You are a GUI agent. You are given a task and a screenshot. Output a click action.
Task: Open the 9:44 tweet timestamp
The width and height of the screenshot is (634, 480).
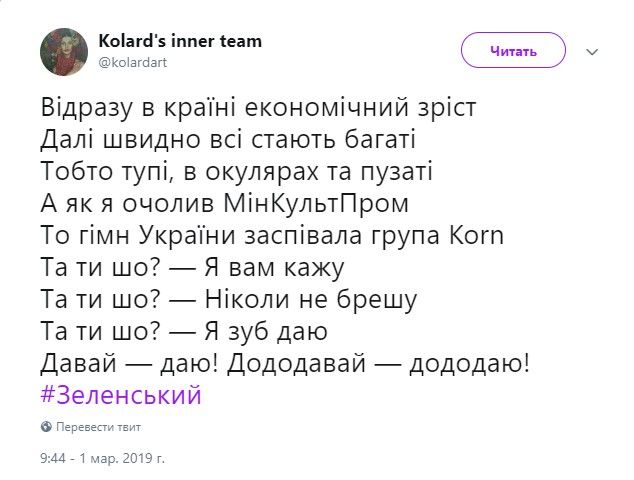pos(53,458)
